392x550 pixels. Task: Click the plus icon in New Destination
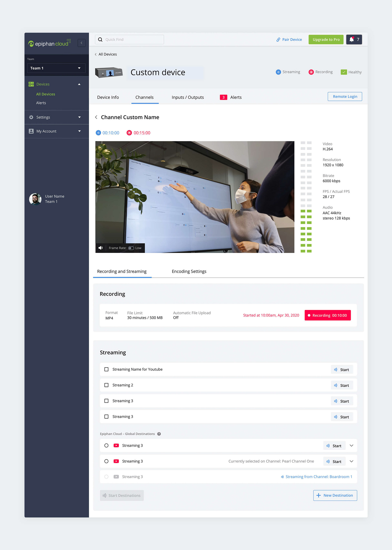coord(319,495)
